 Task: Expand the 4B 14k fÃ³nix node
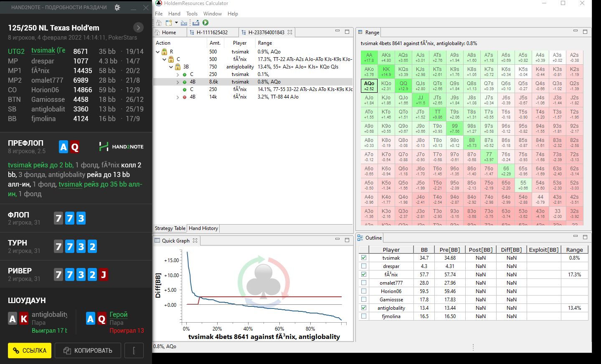coord(178,97)
